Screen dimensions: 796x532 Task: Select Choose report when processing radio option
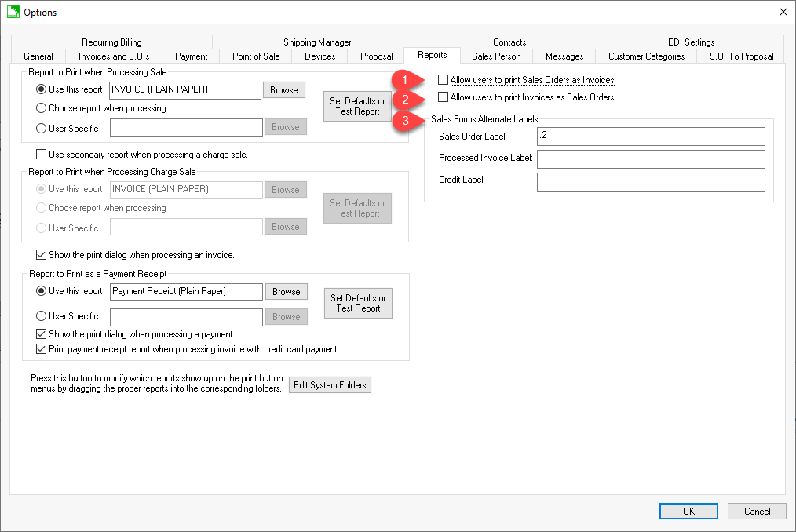(42, 108)
